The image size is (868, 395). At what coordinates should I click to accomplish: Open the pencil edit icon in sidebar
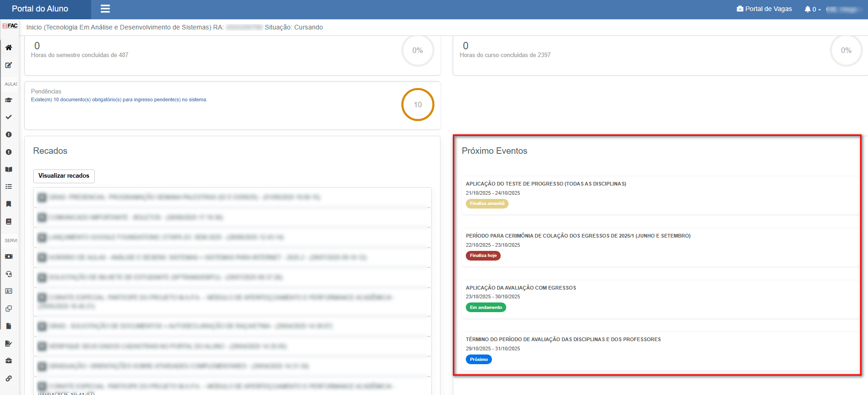click(9, 65)
